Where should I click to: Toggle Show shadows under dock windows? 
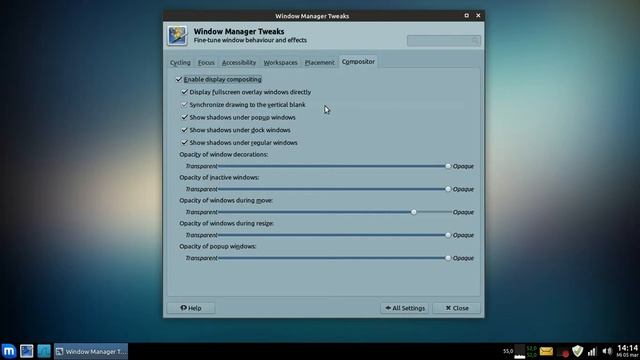(184, 130)
